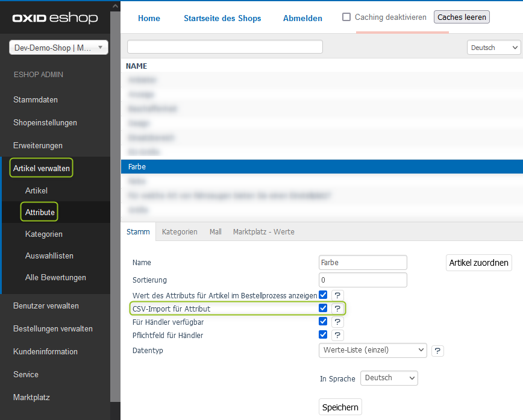Viewport: 523px width, 420px height.
Task: Collapse Artikel verwalten menu section
Action: pos(42,168)
